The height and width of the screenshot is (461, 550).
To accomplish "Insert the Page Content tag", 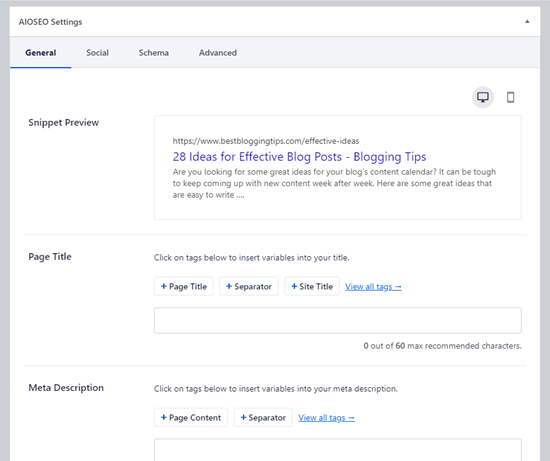I will [191, 417].
